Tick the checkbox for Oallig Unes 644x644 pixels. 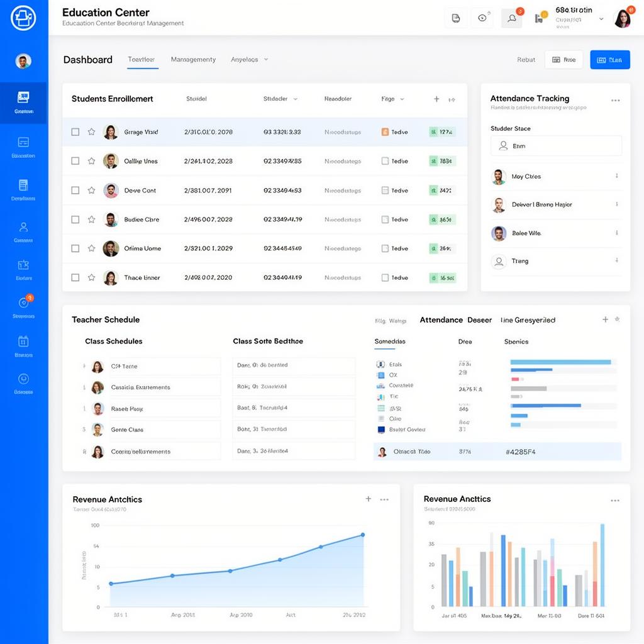pos(75,160)
